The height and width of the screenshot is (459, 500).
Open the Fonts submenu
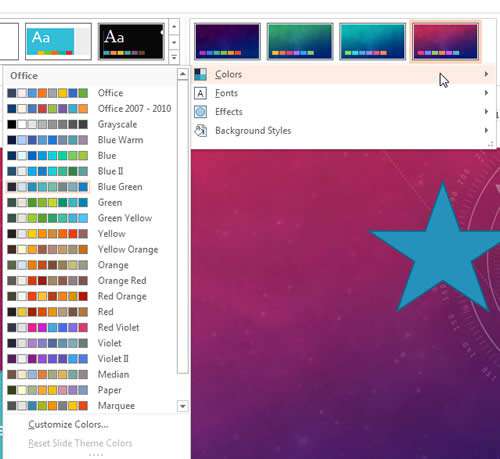[343, 93]
